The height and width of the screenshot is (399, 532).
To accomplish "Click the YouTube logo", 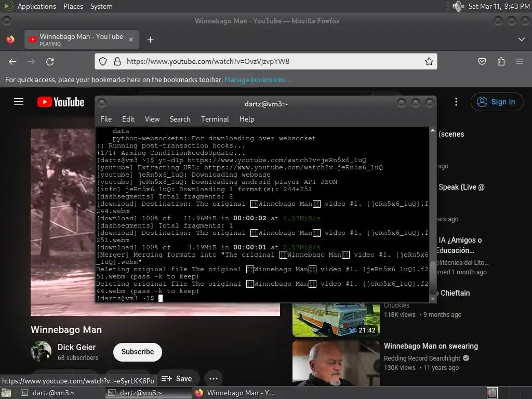I will coord(61,102).
